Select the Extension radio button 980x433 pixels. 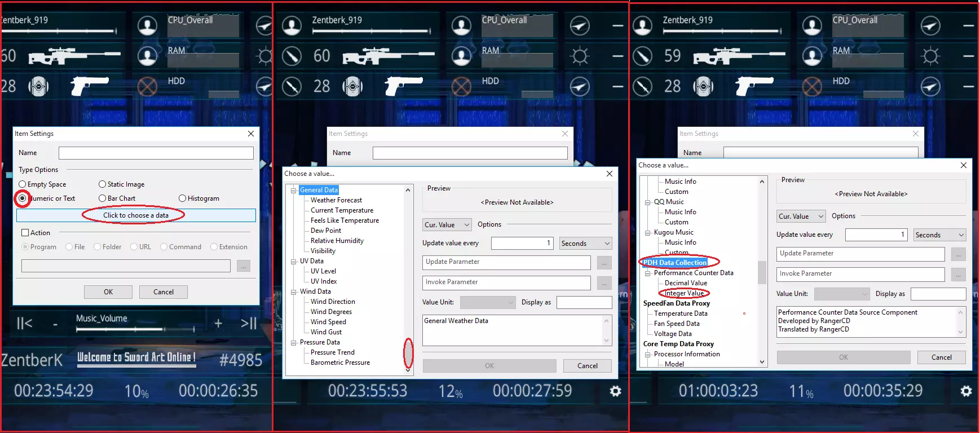point(214,247)
